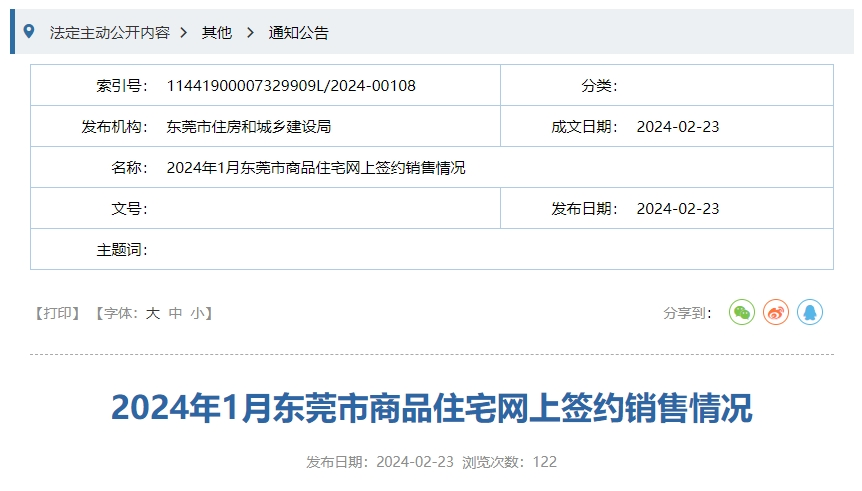Click table 名称 value 2024年1月东莞市商品住宅网上签约销售情况
The height and width of the screenshot is (491, 862).
pos(316,168)
